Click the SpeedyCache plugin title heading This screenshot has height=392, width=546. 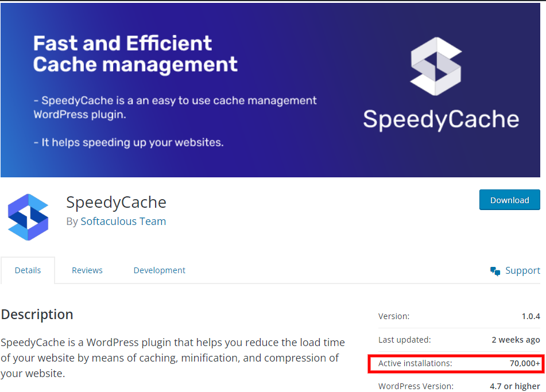click(x=117, y=203)
